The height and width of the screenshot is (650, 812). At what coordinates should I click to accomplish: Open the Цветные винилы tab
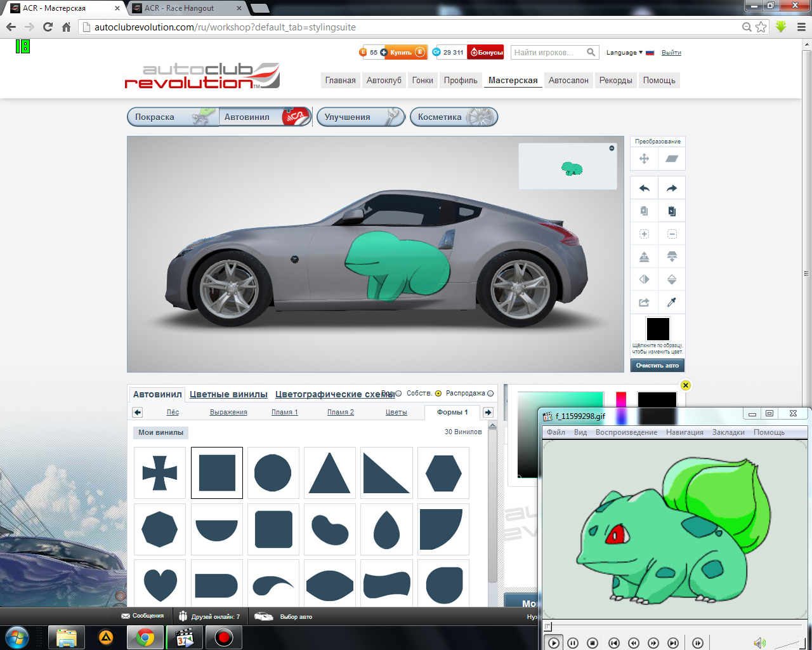[x=228, y=394]
